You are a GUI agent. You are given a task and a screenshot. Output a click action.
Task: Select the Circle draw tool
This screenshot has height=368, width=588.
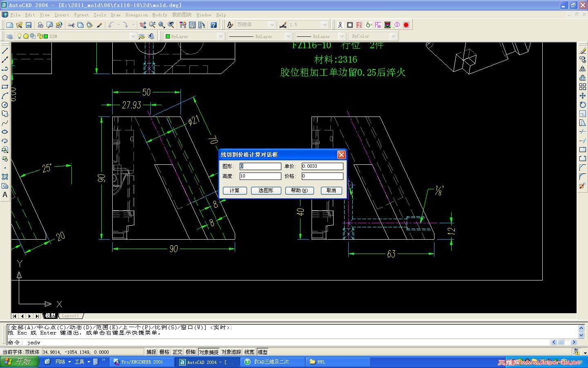5,105
